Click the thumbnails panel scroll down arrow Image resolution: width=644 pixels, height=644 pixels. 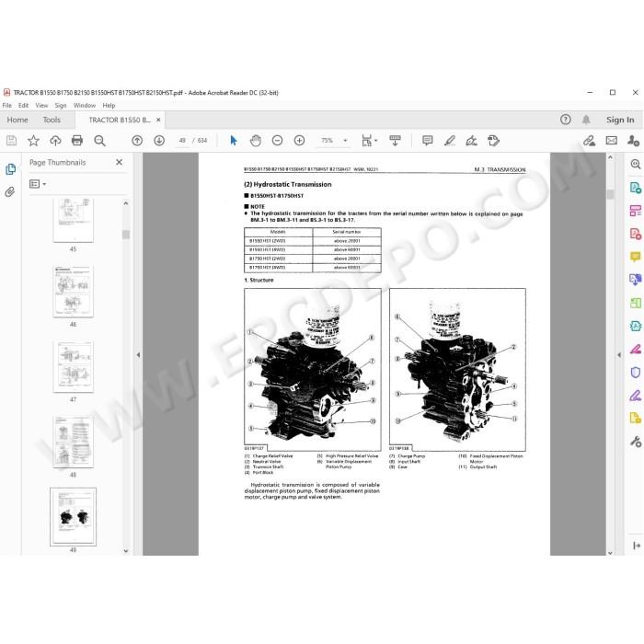pos(126,551)
